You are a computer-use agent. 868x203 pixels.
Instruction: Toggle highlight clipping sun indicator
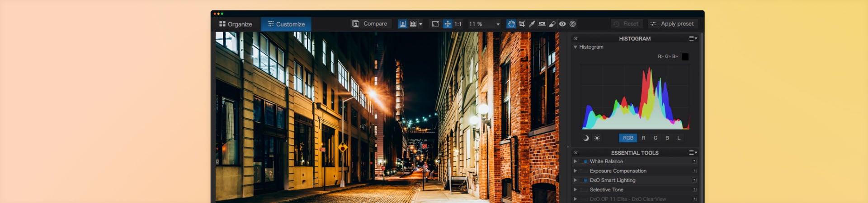point(597,138)
